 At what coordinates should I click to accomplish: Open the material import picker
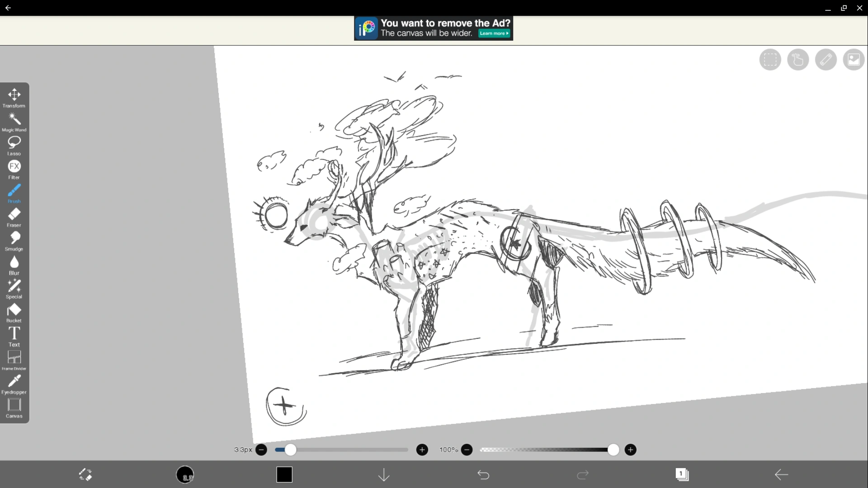click(854, 60)
